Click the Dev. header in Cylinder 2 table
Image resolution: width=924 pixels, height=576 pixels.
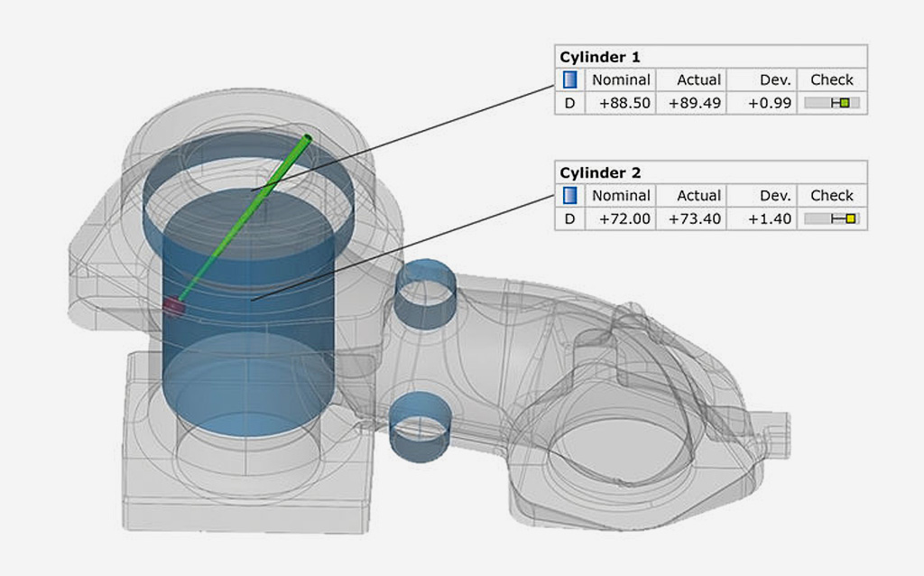point(775,195)
